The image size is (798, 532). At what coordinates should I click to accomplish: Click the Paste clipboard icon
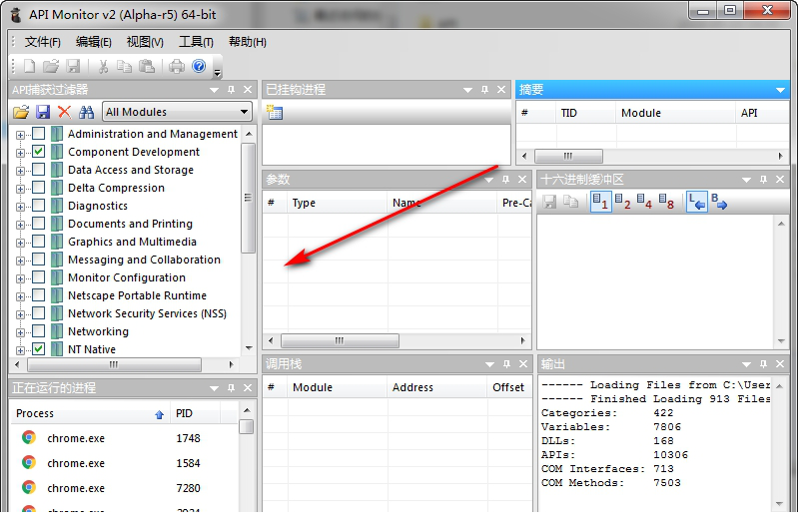(x=147, y=66)
